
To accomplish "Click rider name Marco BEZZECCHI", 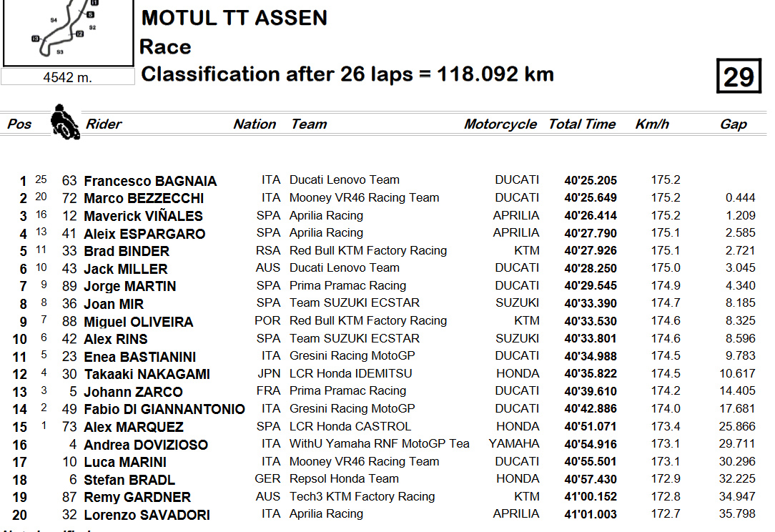I will [144, 198].
